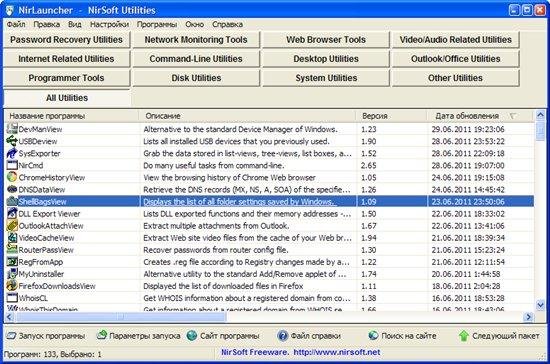This screenshot has width=550, height=364.
Task: Click vertical scrollbar up arrow
Action: click(540, 115)
